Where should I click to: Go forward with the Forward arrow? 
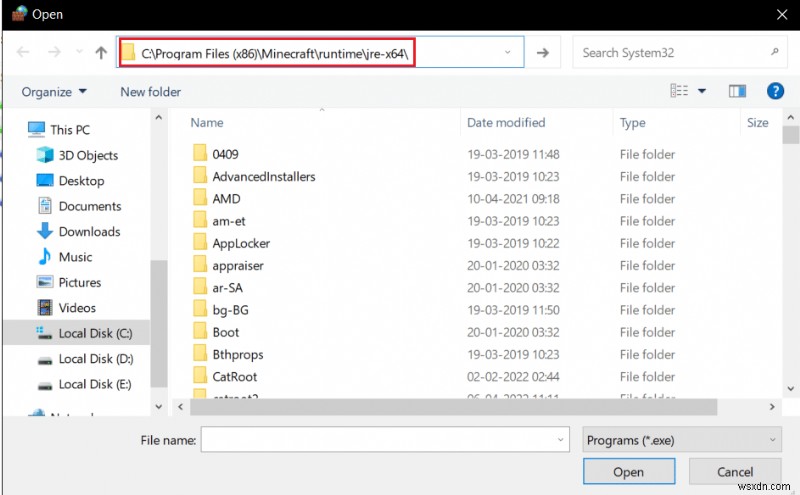(54, 52)
